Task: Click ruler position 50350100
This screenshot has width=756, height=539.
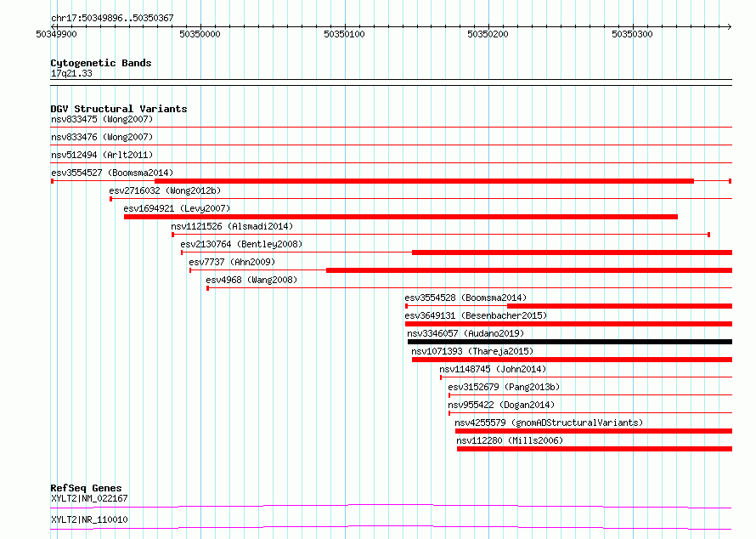Action: click(x=344, y=34)
